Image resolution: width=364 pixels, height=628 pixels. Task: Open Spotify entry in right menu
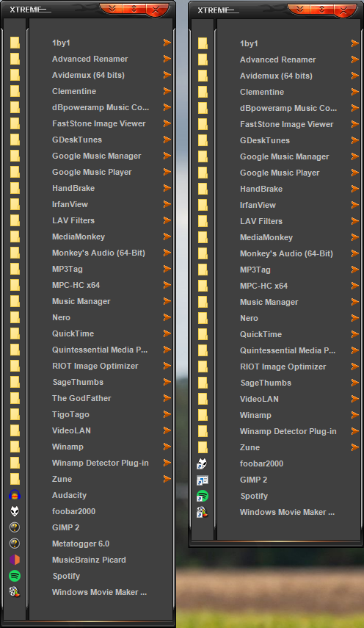click(254, 496)
